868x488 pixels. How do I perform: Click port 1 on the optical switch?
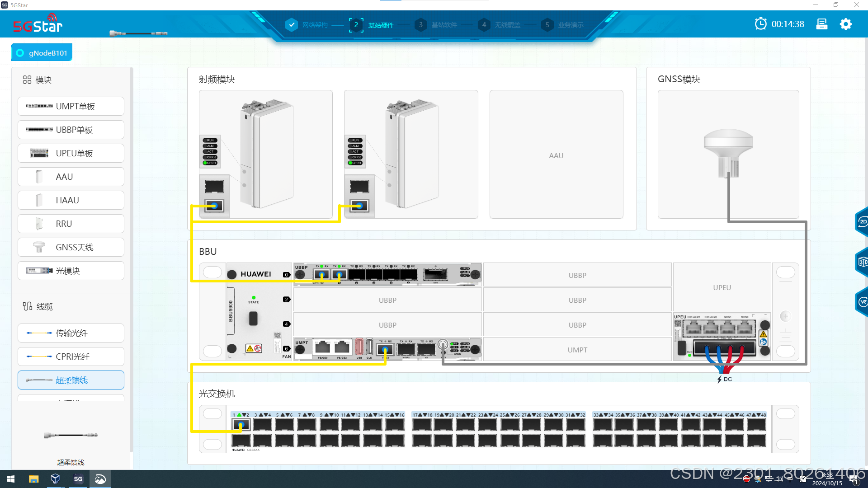[241, 425]
